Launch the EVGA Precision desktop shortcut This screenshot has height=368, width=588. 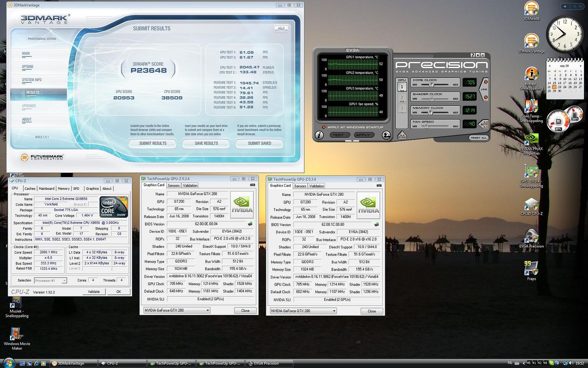531,239
